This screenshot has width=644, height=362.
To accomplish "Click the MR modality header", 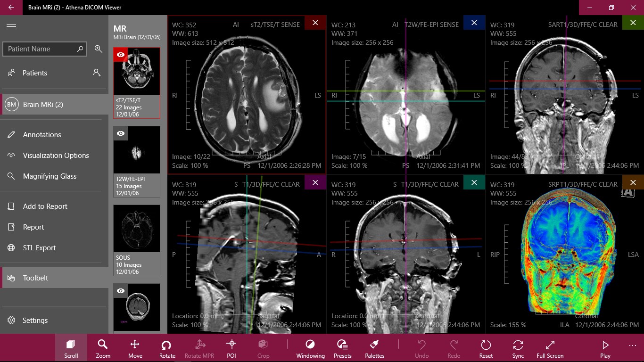I will 120,29.
